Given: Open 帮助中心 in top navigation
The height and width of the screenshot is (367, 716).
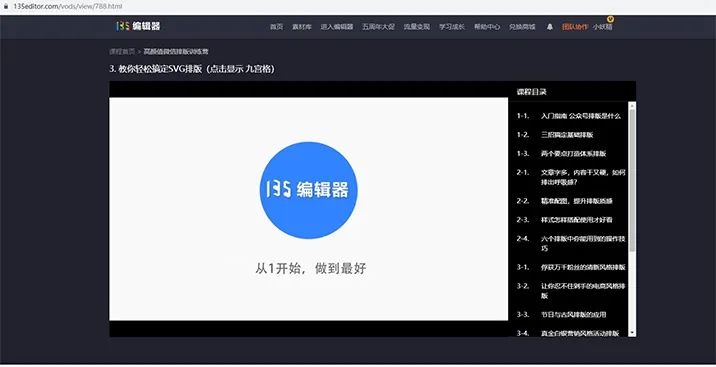Looking at the screenshot, I should click(487, 27).
